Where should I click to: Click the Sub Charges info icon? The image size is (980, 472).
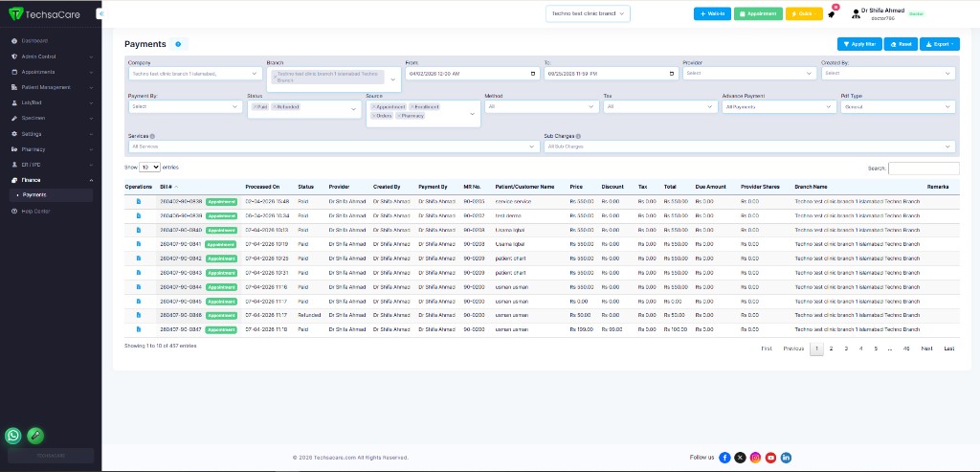tap(578, 136)
